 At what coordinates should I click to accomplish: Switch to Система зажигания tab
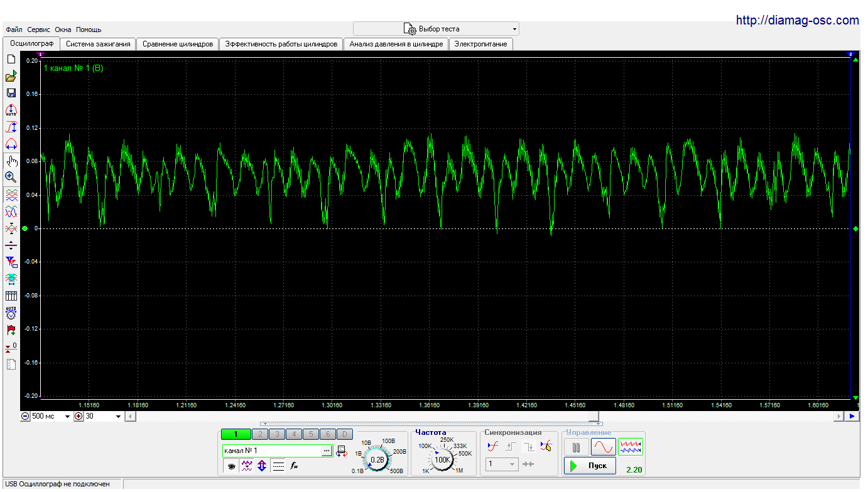(x=99, y=44)
